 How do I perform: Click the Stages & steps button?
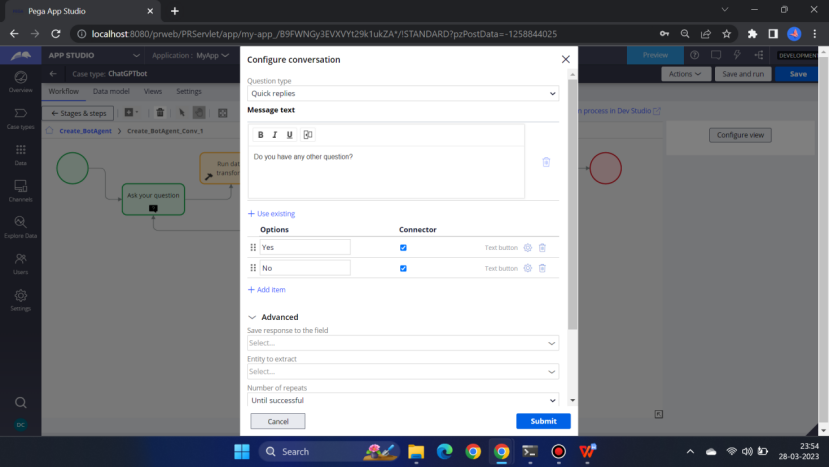[x=78, y=113]
